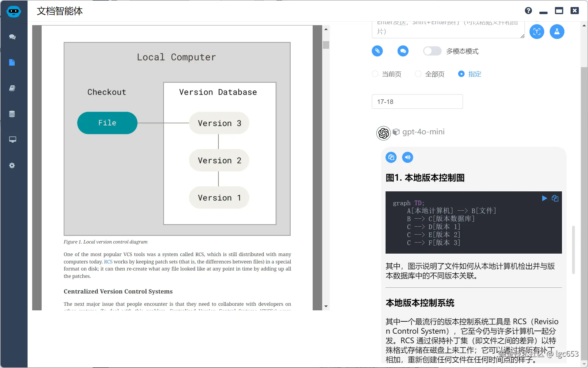Select the 全部页 radio option
588x368 pixels.
point(418,74)
